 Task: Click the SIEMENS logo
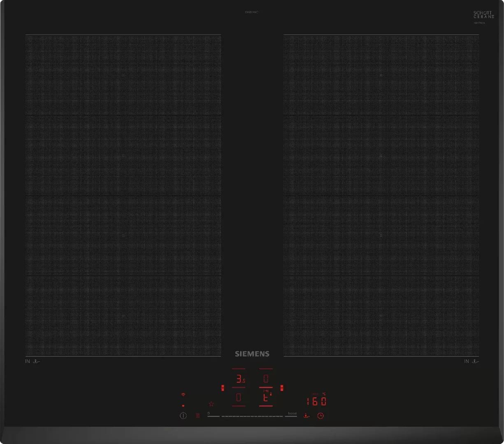click(x=252, y=354)
